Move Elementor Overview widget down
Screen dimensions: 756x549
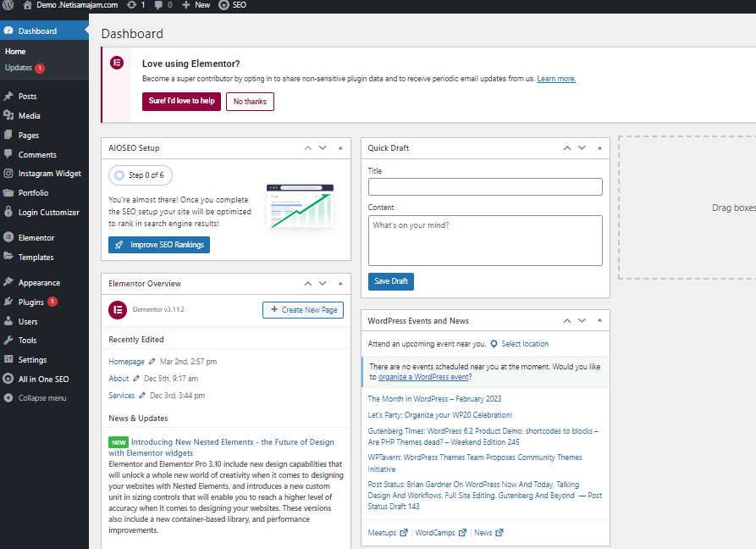pos(323,284)
